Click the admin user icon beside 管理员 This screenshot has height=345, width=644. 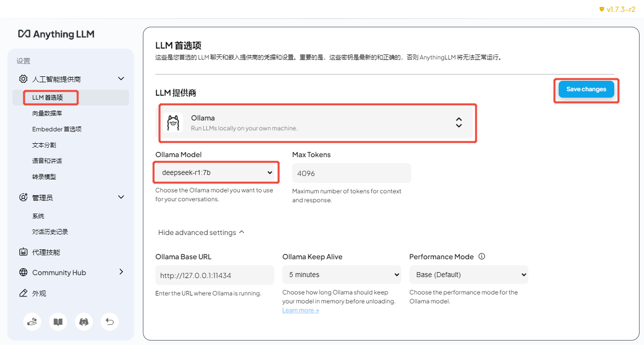point(23,197)
